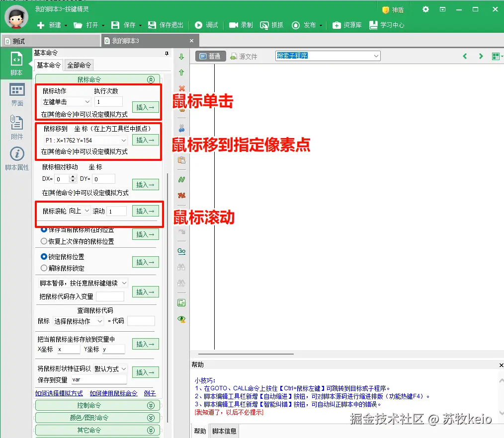Open the 脚本属性 script properties panel
The width and height of the screenshot is (504, 438).
coord(17,158)
